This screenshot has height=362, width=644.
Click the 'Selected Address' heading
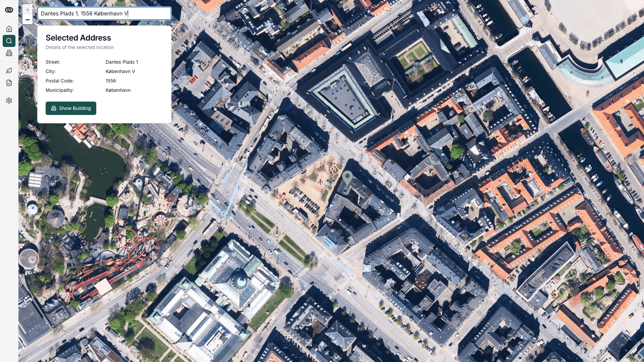pos(78,38)
